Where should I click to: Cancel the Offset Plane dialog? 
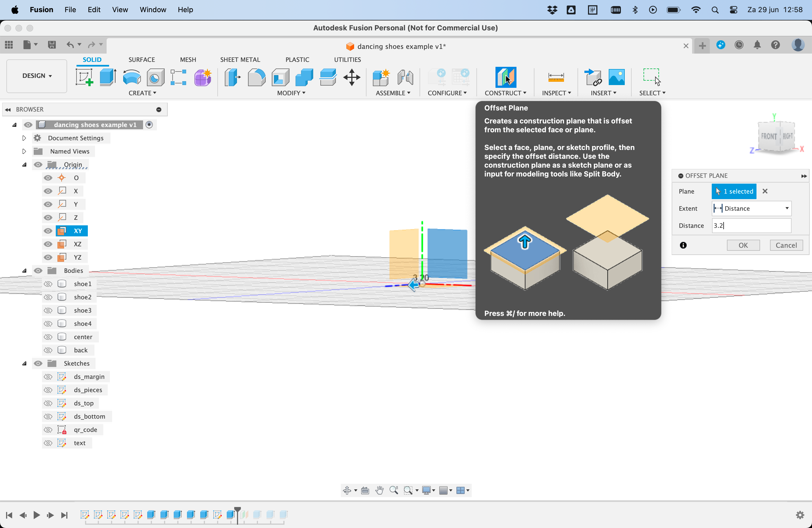pyautogui.click(x=786, y=245)
